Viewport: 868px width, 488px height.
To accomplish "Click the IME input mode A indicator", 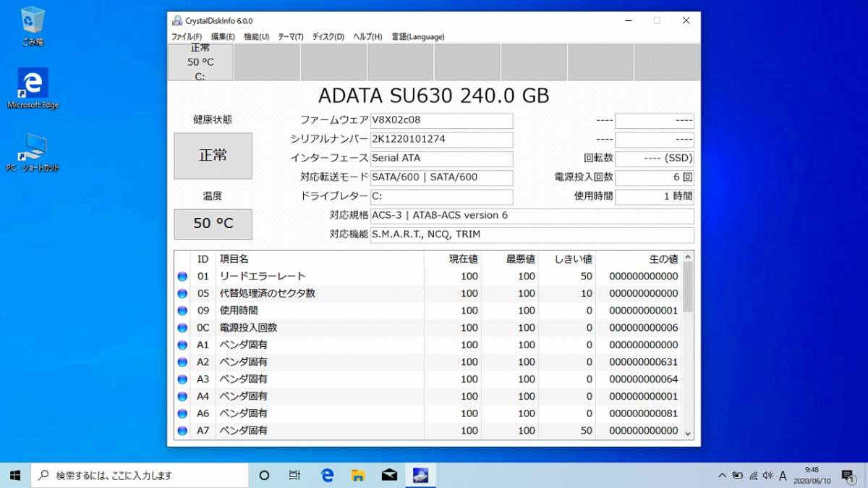I will pyautogui.click(x=783, y=476).
